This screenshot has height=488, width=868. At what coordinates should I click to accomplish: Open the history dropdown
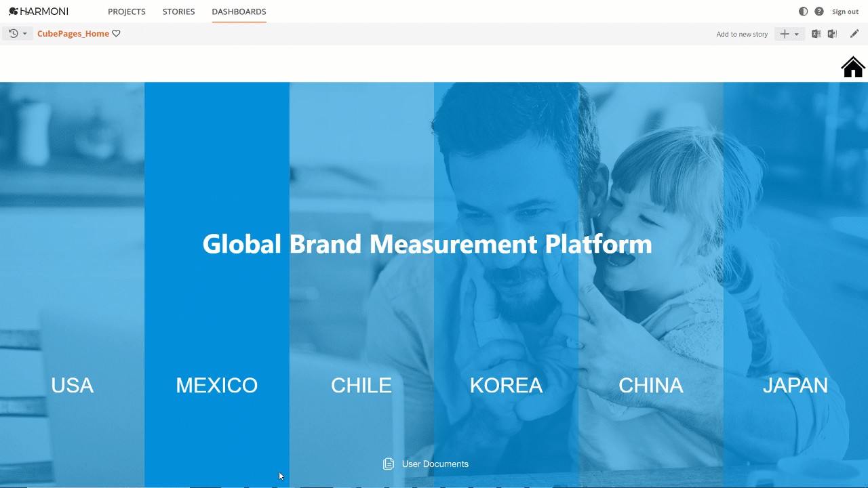[x=18, y=33]
